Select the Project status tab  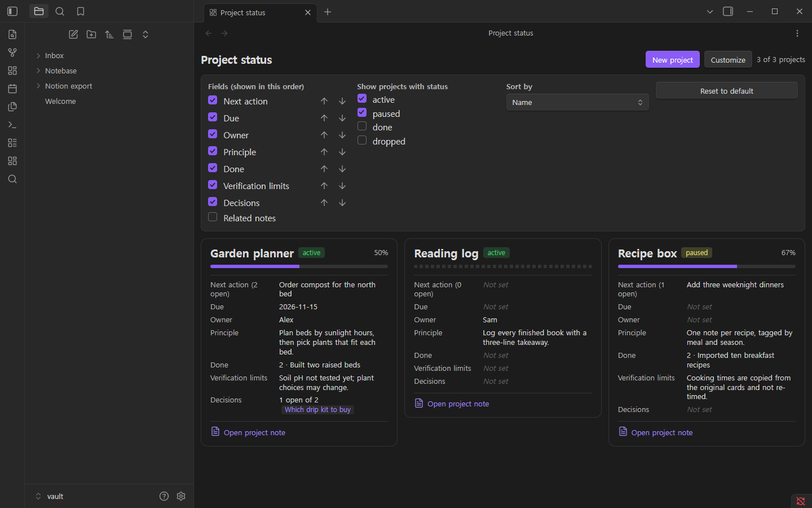click(x=260, y=12)
